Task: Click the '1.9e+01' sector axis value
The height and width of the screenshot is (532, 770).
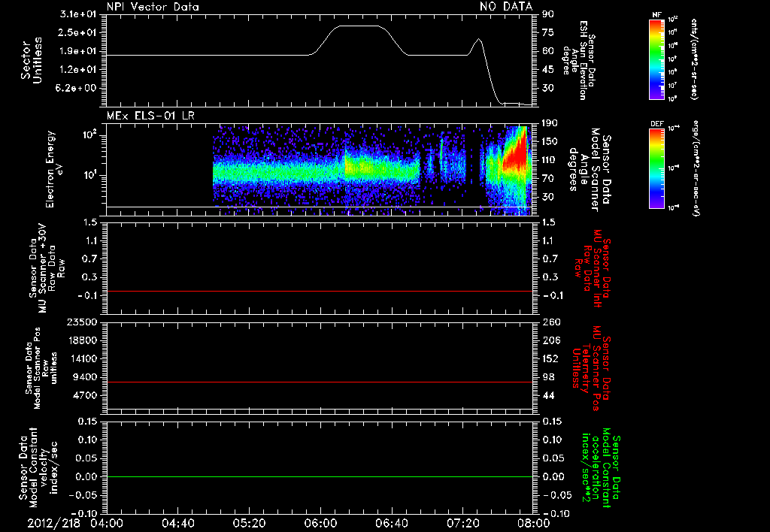Action: tap(78, 51)
